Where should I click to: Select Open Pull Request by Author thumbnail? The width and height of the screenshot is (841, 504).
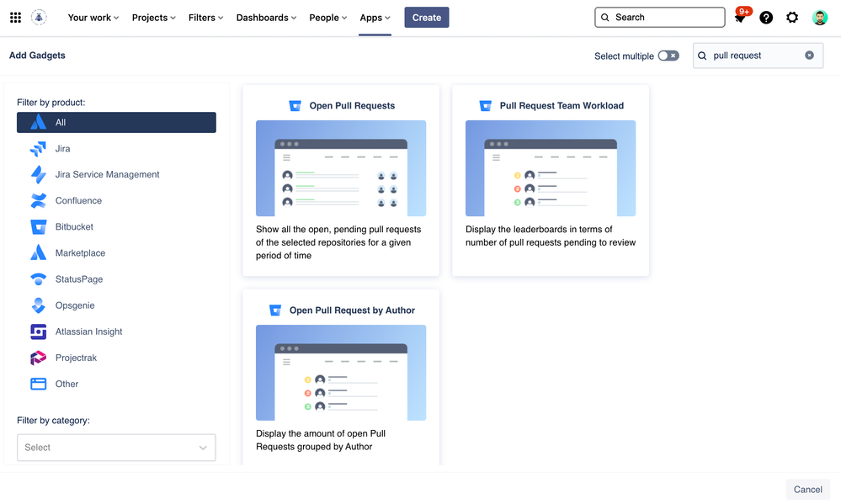(x=341, y=373)
